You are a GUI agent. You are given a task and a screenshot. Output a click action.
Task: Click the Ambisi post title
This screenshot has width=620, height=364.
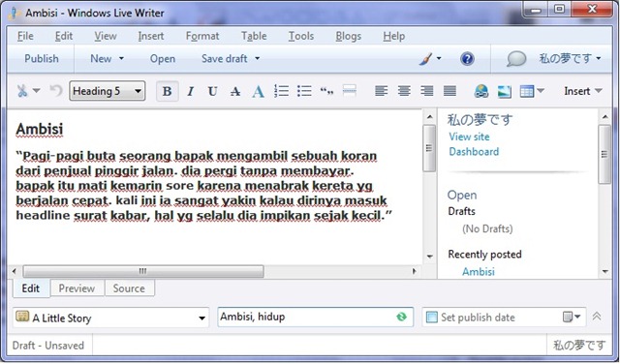[40, 129]
